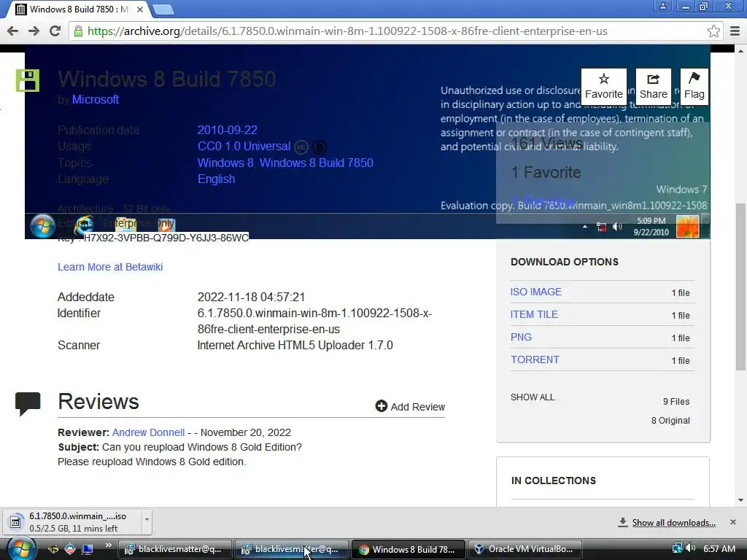Switch to Chrome Windows 8 Build taskbar button
This screenshot has height=560, width=747.
409,549
